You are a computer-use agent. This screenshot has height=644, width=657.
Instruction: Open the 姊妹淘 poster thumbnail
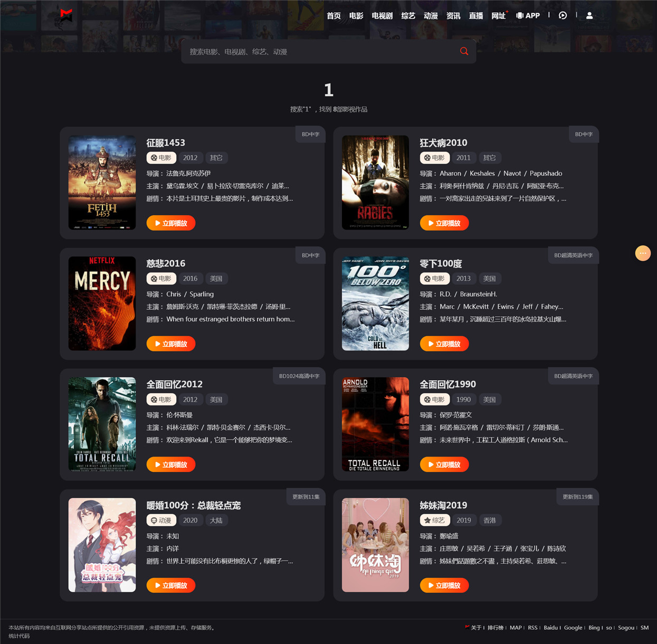click(x=375, y=545)
